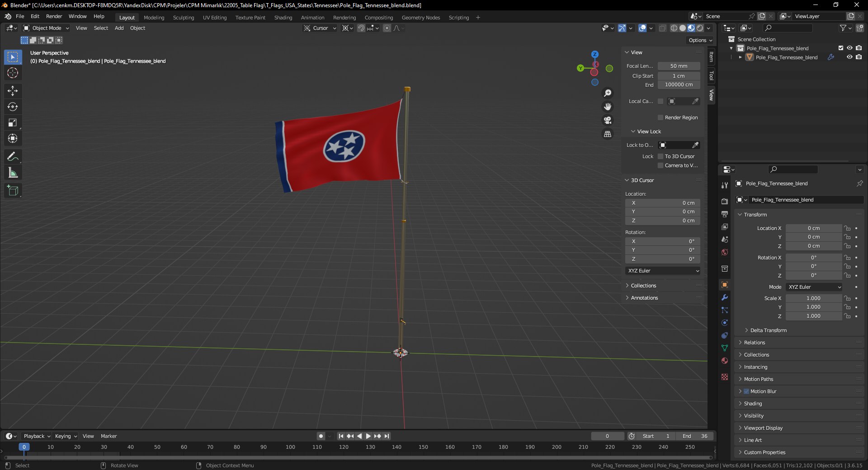Screen dimensions: 868x470
Task: Open the World properties tab
Action: pos(725,252)
